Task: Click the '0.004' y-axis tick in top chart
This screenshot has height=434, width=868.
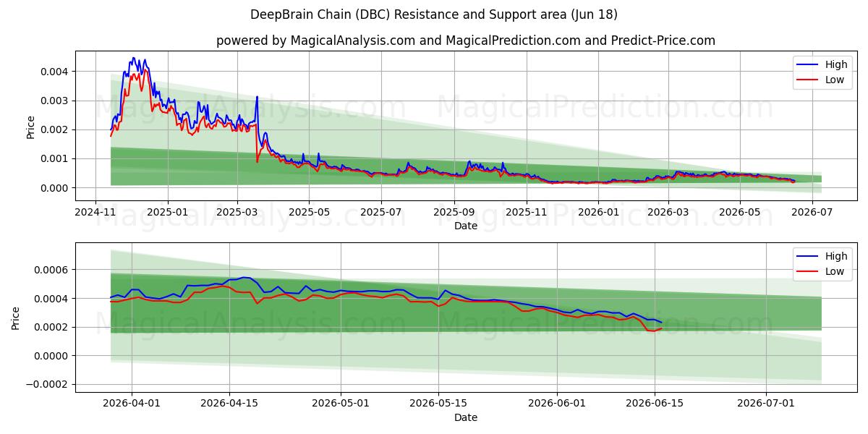Action: click(x=55, y=72)
